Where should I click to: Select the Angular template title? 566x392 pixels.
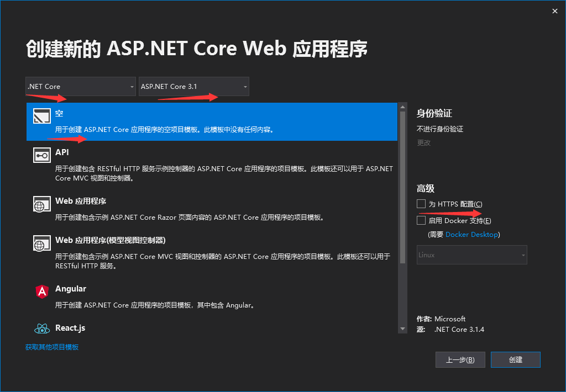pos(71,289)
